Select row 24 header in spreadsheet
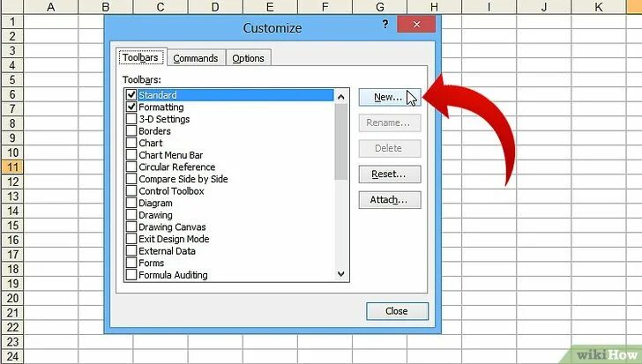 11,356
